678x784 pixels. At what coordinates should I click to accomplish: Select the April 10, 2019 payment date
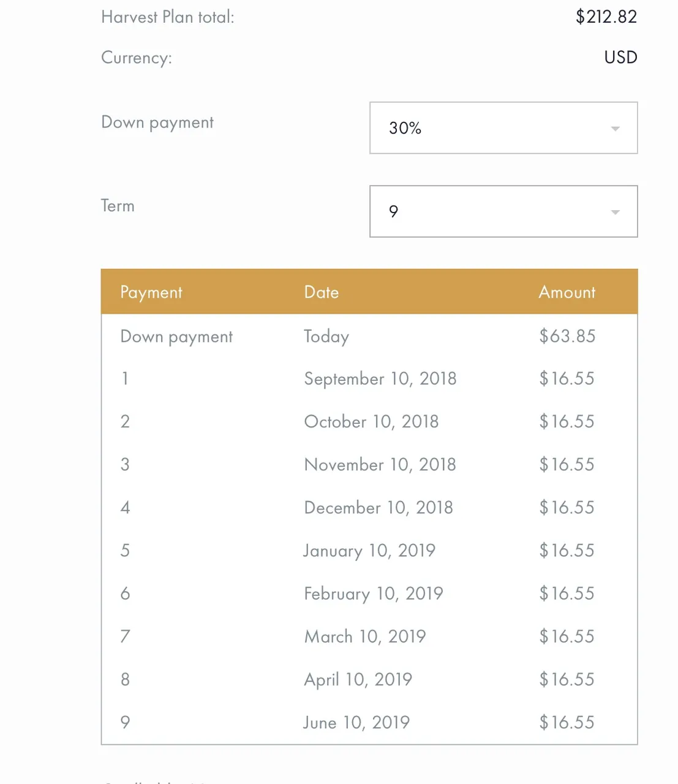[358, 679]
